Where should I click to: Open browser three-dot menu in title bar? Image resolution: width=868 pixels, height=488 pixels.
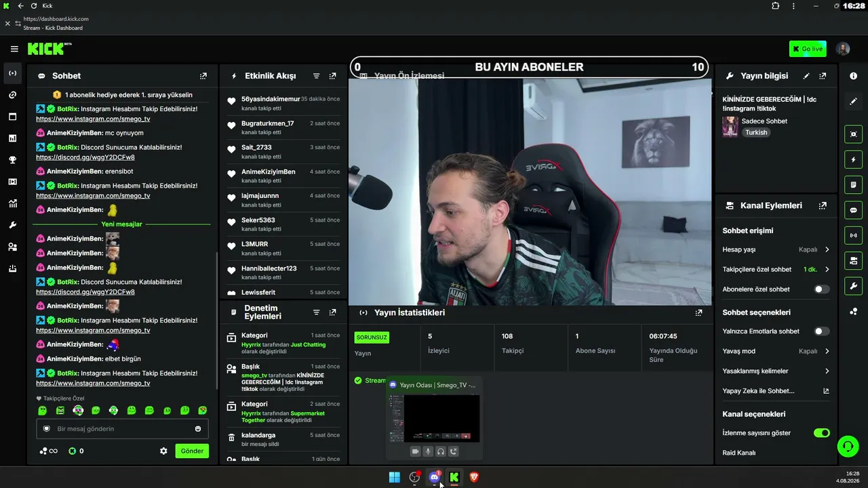pos(793,6)
